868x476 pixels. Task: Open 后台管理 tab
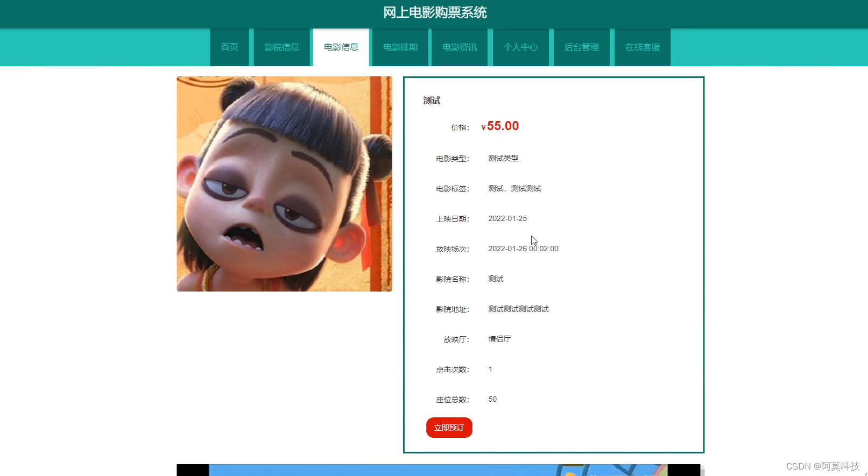(x=582, y=47)
